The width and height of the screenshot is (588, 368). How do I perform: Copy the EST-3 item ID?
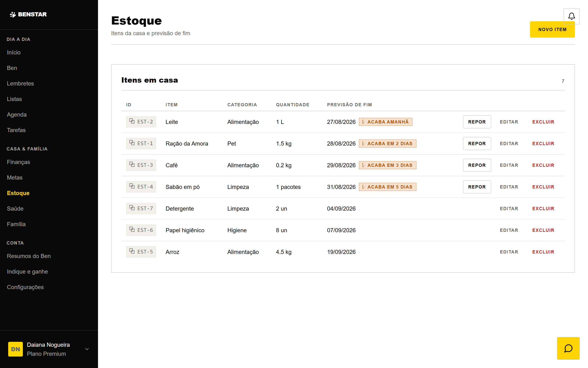pos(141,165)
